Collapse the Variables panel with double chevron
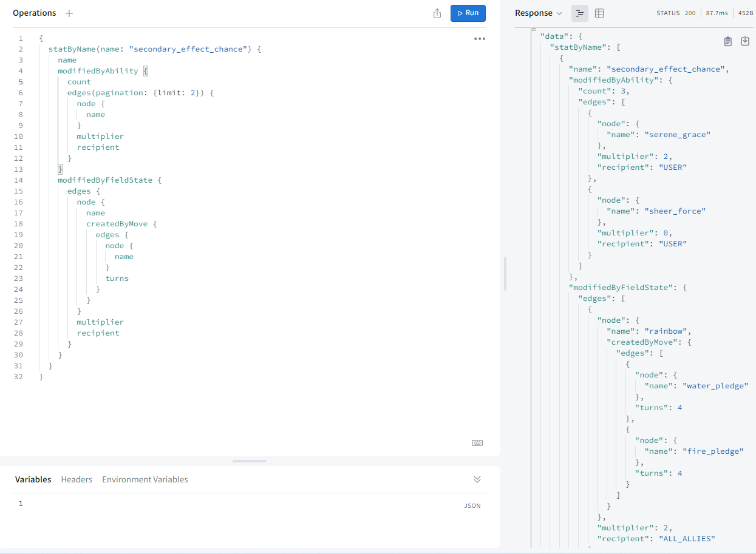 [x=477, y=479]
